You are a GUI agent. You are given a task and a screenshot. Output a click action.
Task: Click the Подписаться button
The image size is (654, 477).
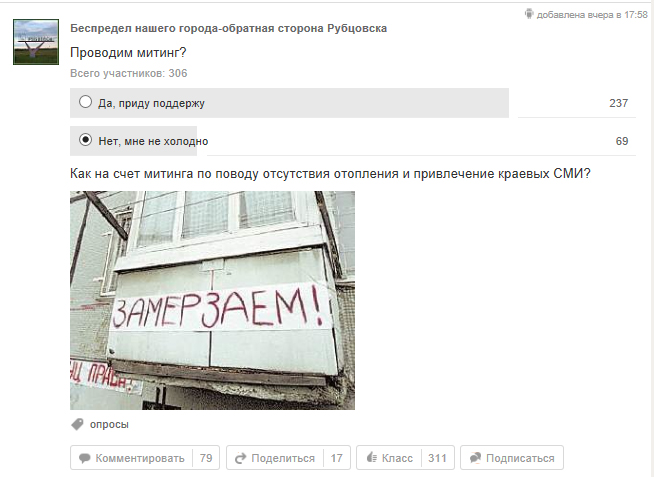pyautogui.click(x=512, y=458)
